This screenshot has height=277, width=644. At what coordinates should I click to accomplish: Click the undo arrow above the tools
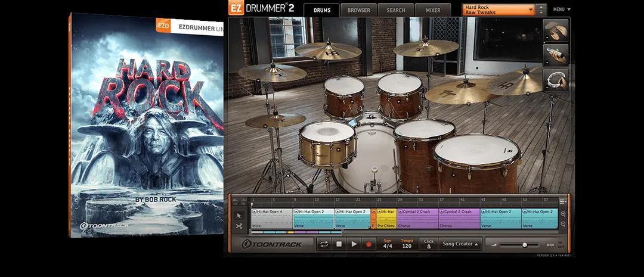click(x=236, y=200)
